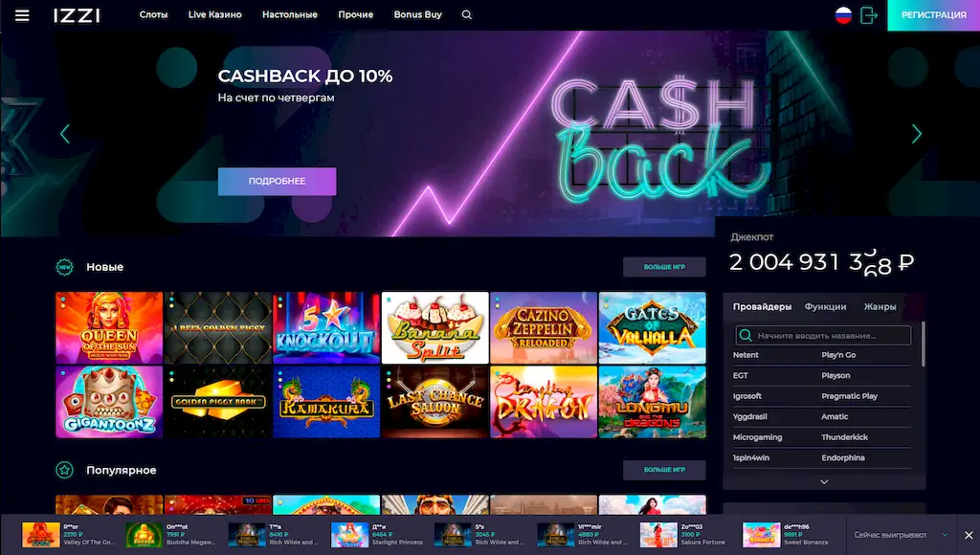Open the 'Слоты' menu item
This screenshot has height=555, width=980.
tap(153, 14)
